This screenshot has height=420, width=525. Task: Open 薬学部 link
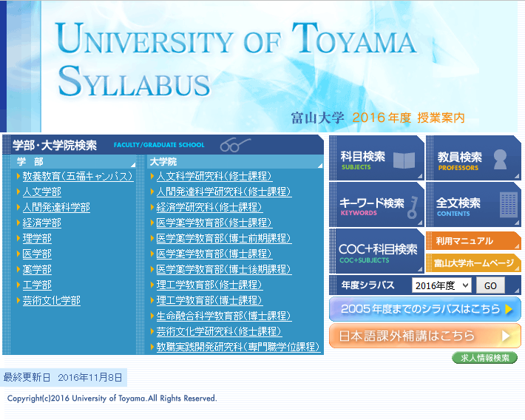pyautogui.click(x=37, y=269)
